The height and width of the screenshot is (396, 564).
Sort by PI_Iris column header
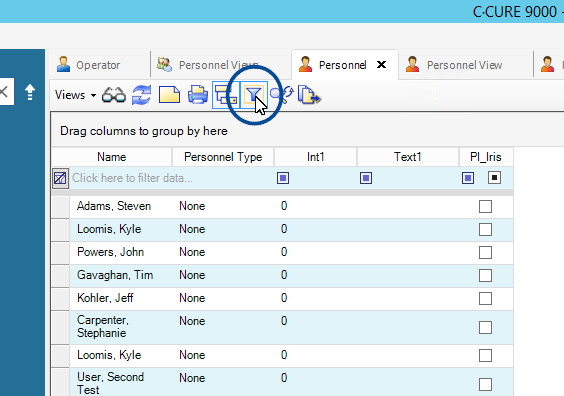coord(486,157)
